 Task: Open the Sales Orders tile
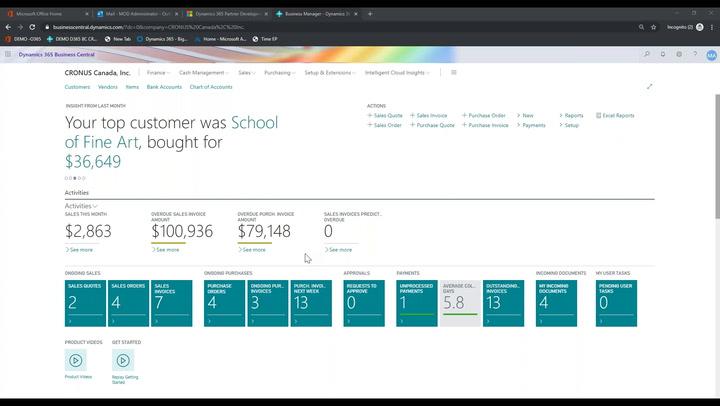point(129,302)
